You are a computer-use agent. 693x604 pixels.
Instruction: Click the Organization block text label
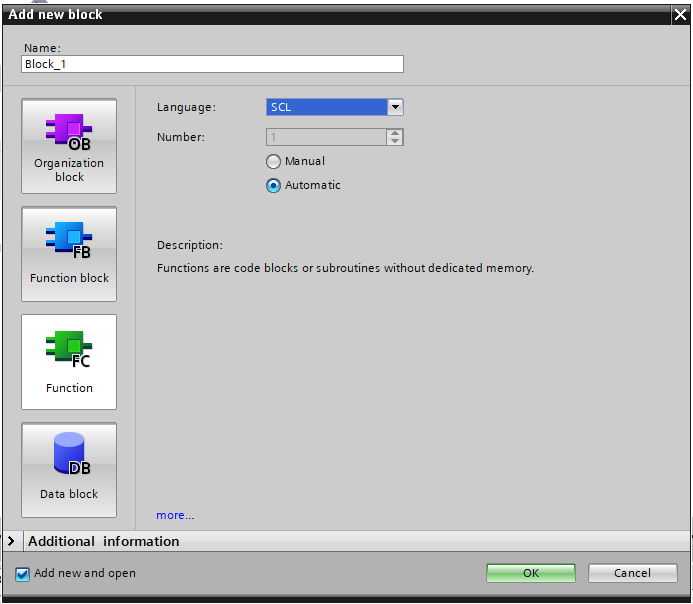coord(69,170)
